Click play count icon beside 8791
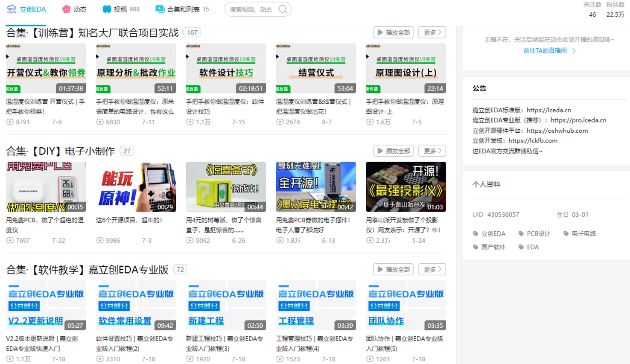The width and height of the screenshot is (630, 364). click(x=10, y=122)
